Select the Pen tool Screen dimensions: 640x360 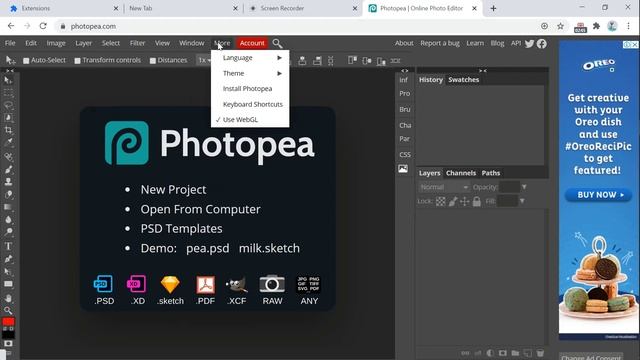8,259
